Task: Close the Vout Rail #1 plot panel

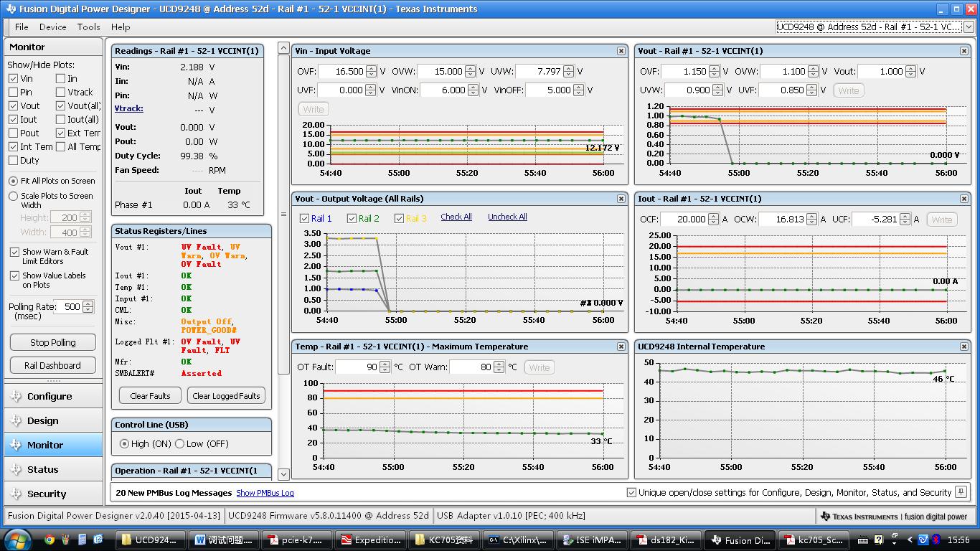Action: [963, 51]
